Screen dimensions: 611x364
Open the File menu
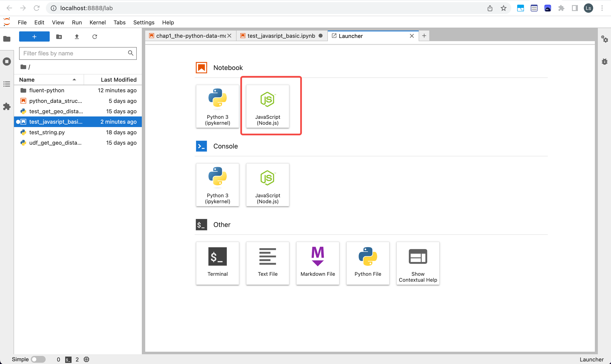(22, 22)
